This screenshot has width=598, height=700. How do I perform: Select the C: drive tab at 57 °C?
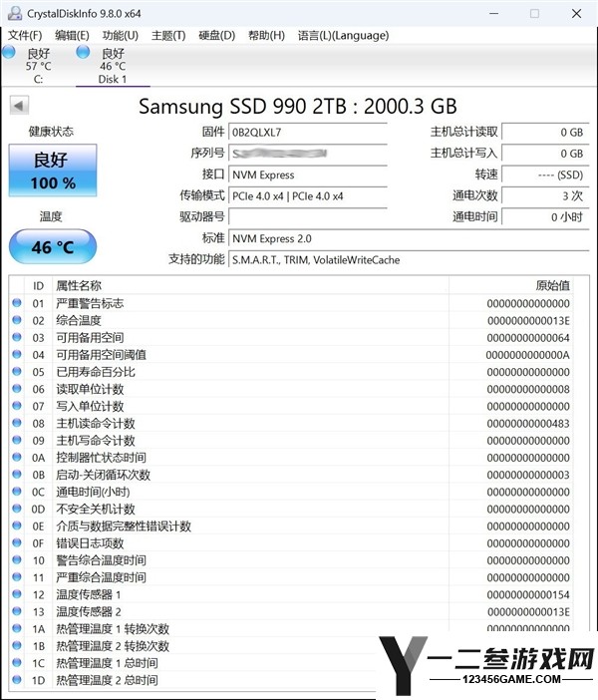38,65
